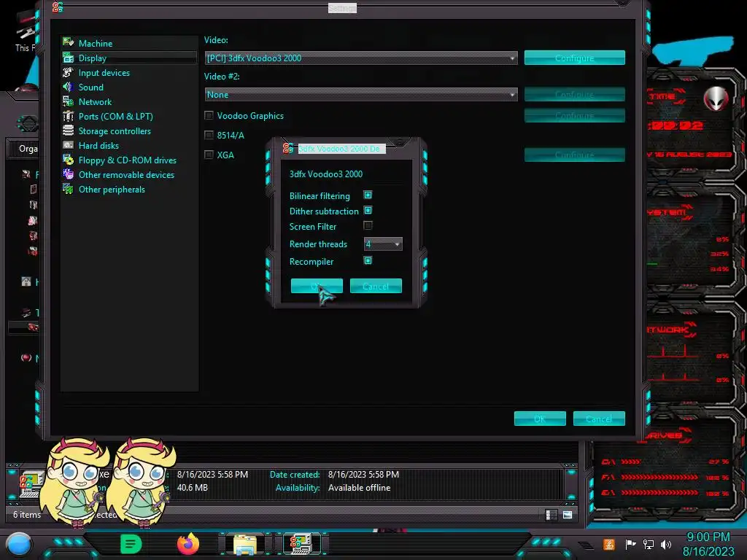This screenshot has width=747, height=560.
Task: Open Action Center flag icon
Action: point(630,544)
